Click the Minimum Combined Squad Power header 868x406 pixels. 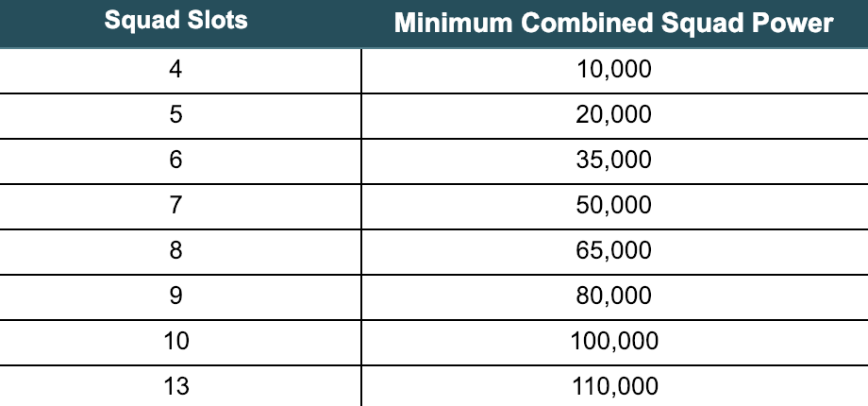614,24
